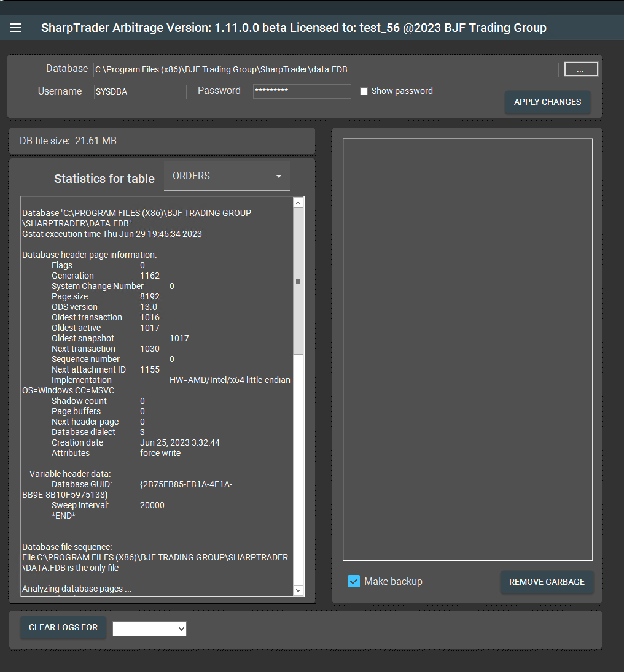Click inside the empty output box on right
This screenshot has height=672, width=624.
click(467, 349)
